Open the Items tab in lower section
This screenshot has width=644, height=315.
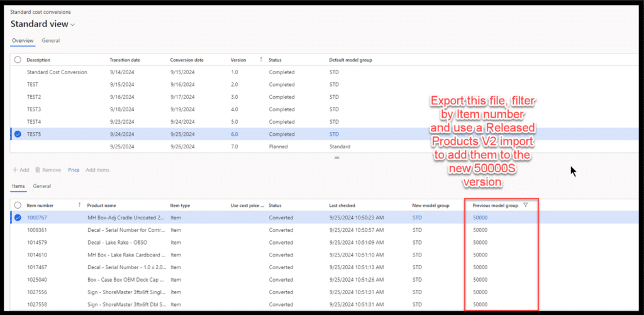click(x=19, y=186)
